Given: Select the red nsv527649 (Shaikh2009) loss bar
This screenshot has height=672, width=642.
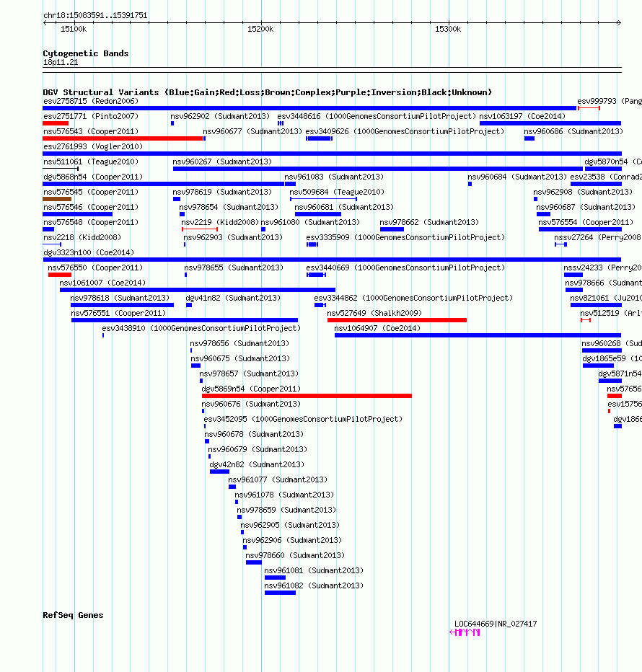Looking at the screenshot, I should tap(397, 320).
